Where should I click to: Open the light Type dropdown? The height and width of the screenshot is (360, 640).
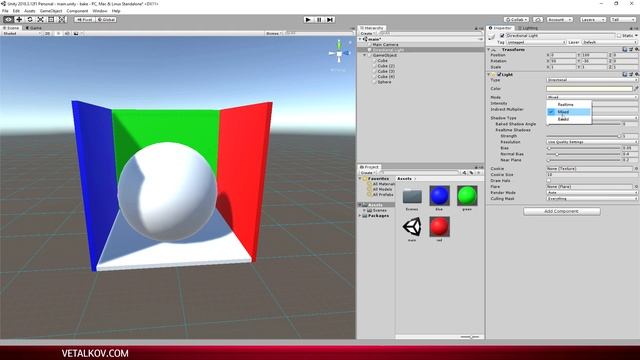(592, 80)
